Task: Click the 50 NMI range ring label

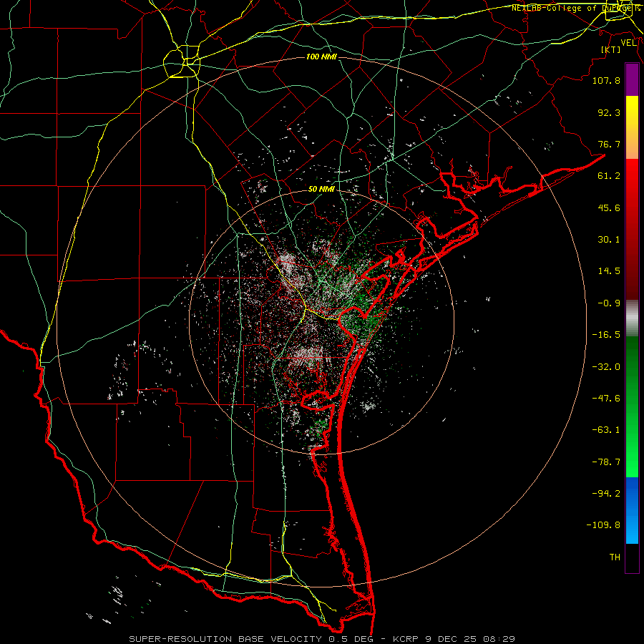Action: 321,189
